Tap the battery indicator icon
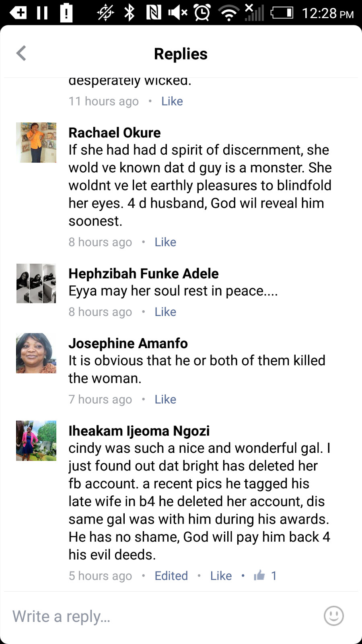Viewport: 362px width, 644px height. coord(282,13)
